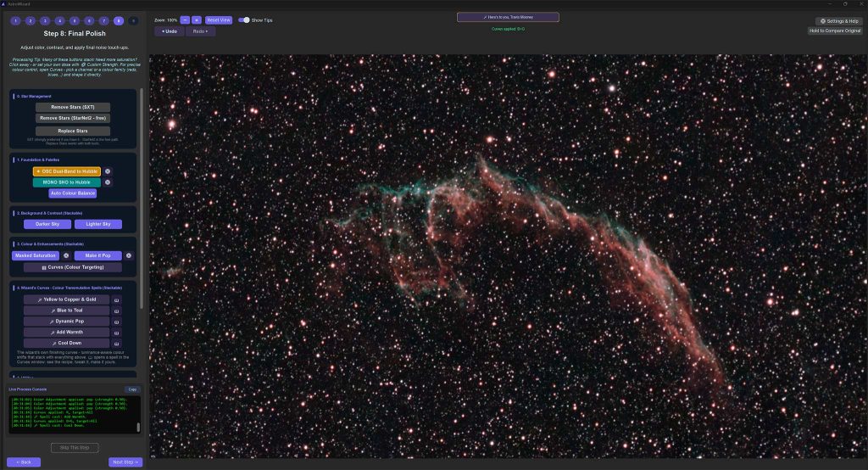The width and height of the screenshot is (868, 470).
Task: Select the active step 8 circle
Action: [x=119, y=21]
